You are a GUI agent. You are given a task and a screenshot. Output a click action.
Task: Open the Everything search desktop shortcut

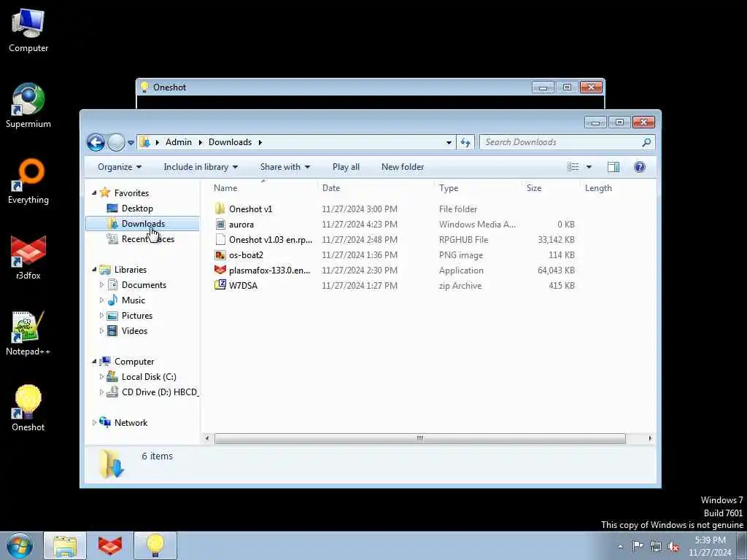point(28,182)
